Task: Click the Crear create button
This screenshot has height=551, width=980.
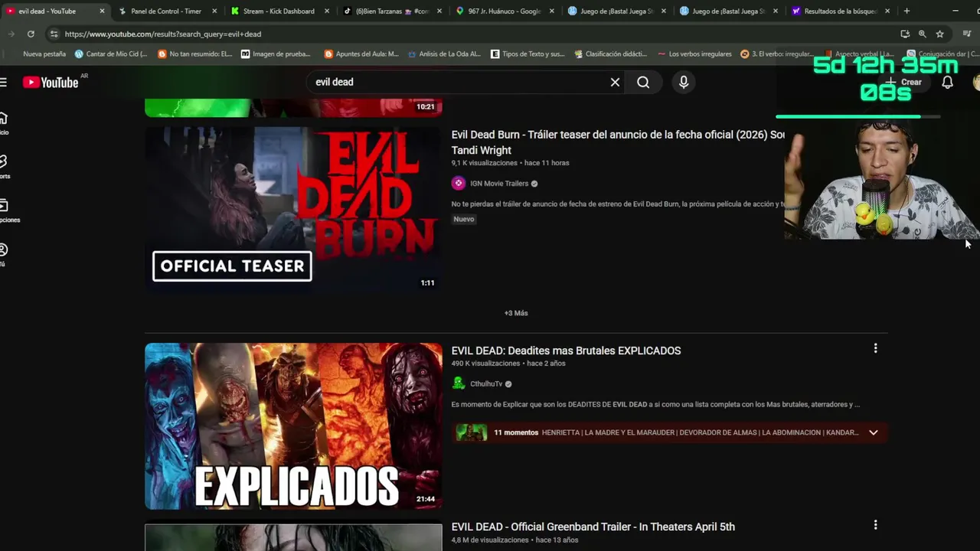Action: tap(904, 82)
